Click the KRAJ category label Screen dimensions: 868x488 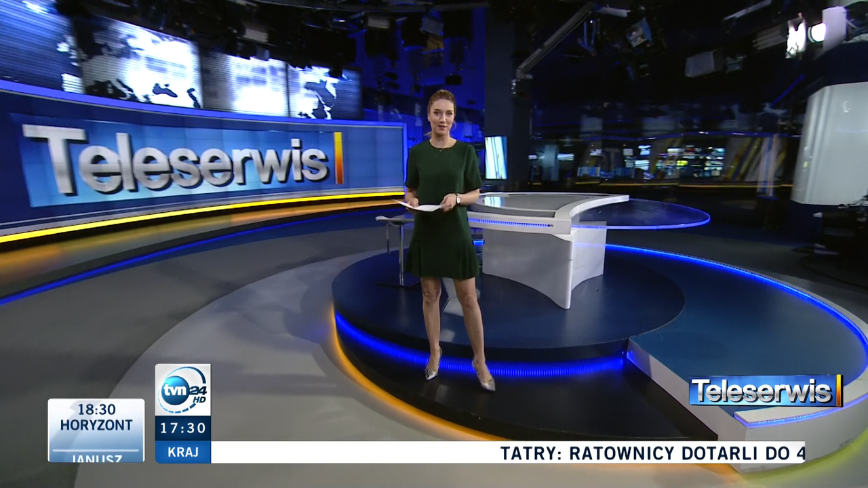[182, 452]
